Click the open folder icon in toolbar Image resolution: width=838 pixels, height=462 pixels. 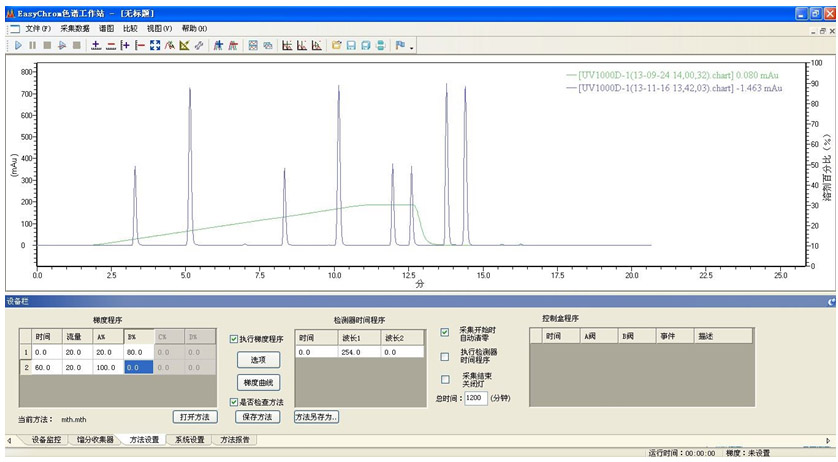point(337,46)
